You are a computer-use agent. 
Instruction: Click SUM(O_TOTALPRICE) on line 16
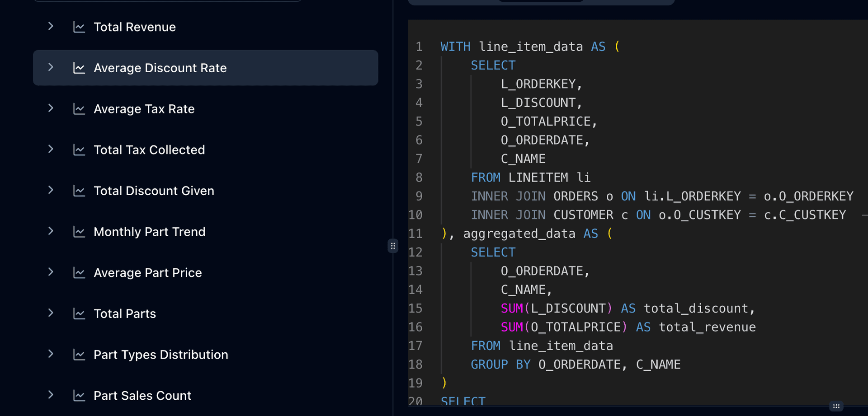coord(564,327)
